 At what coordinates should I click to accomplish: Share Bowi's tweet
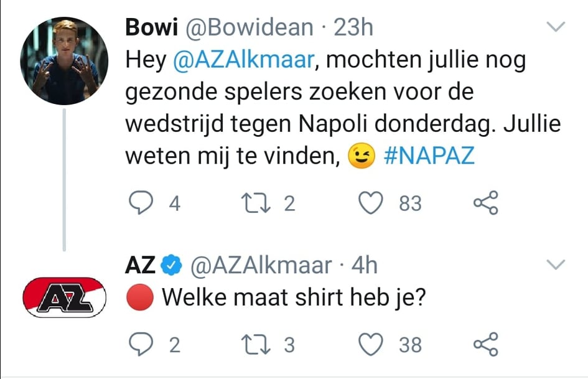point(485,203)
